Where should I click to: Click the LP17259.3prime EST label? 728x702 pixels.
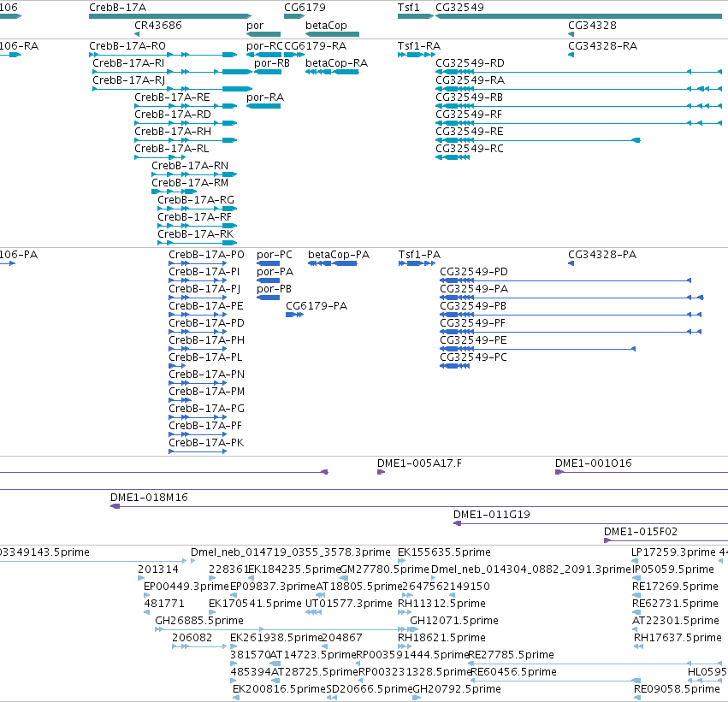(674, 552)
